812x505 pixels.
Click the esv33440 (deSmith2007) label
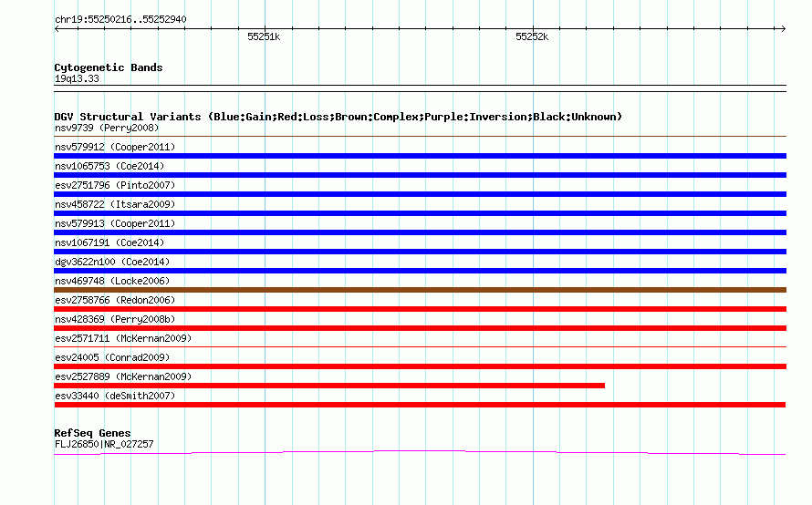click(115, 396)
